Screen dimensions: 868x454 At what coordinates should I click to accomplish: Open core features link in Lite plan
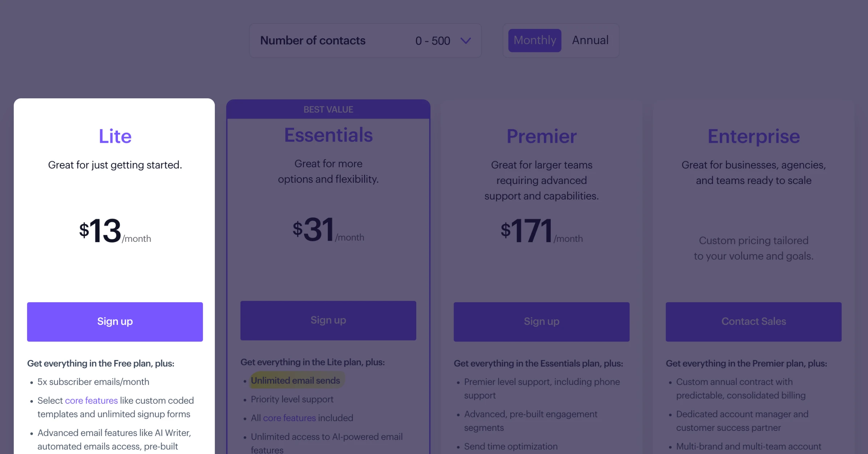coord(91,400)
